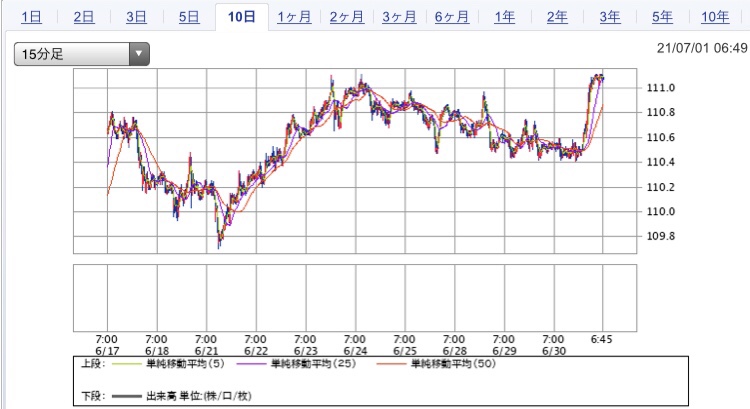Switch to the 1日 range tab

click(x=32, y=17)
